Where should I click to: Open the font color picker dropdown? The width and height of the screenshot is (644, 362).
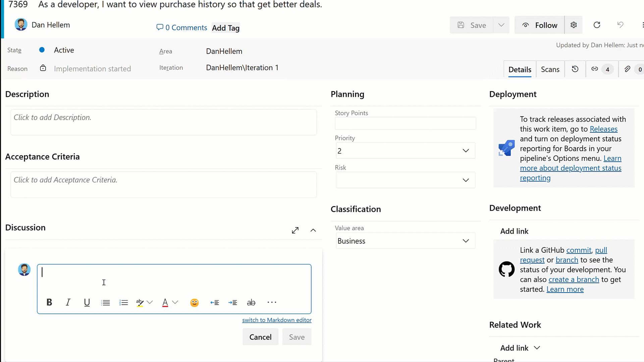175,302
